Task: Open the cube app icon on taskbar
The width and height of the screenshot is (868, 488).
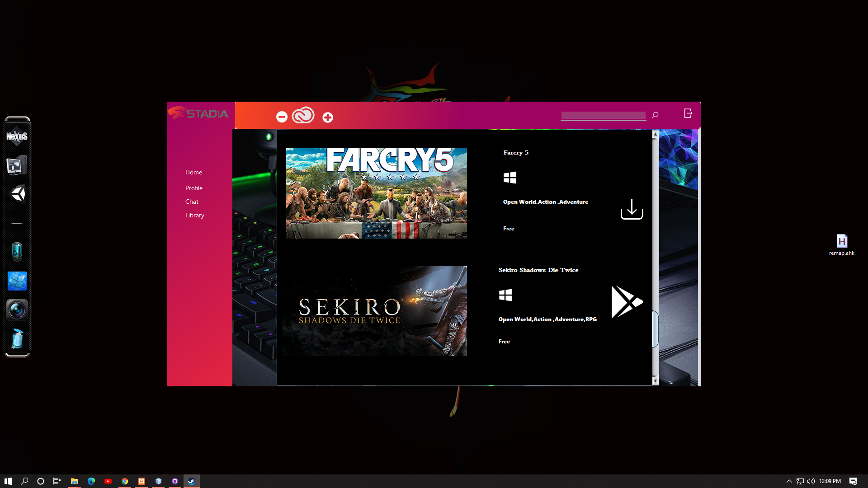Action: click(158, 481)
